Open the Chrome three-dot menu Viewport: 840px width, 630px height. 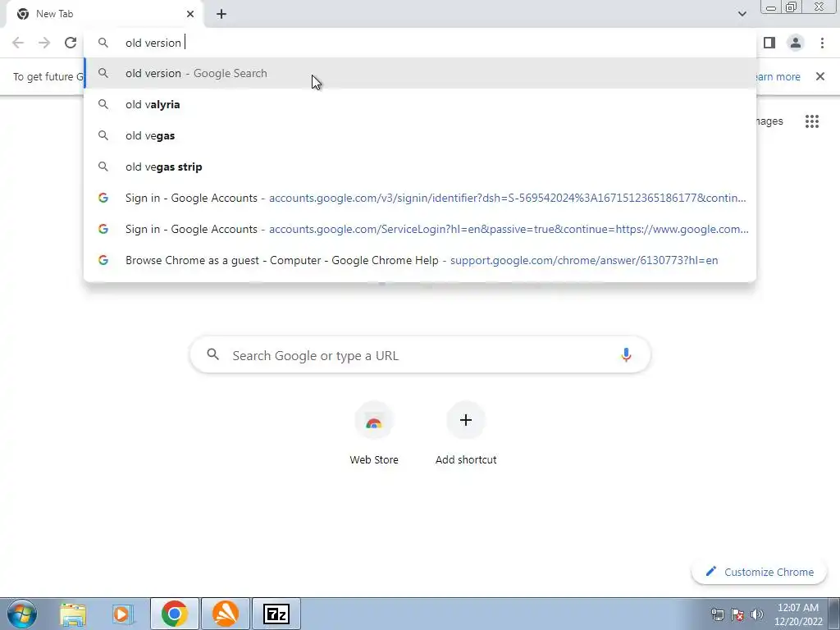822,43
